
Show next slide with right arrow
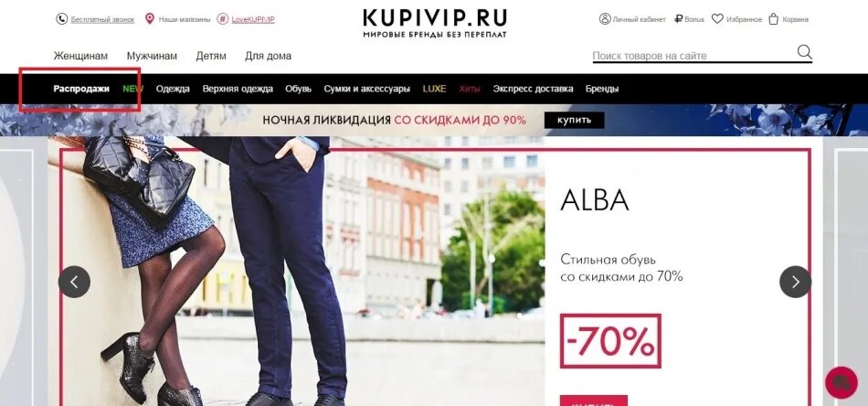[x=796, y=282]
